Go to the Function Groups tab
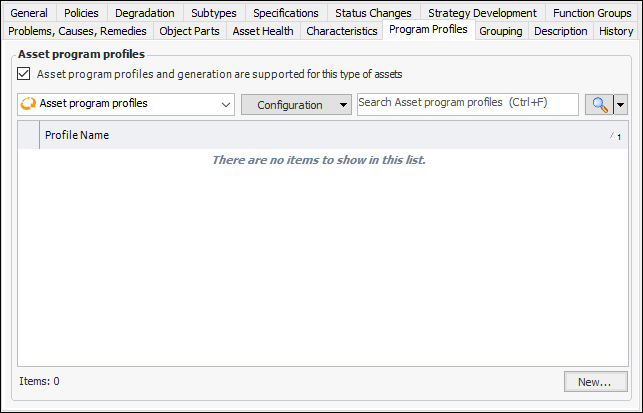The width and height of the screenshot is (643, 413). click(x=592, y=13)
